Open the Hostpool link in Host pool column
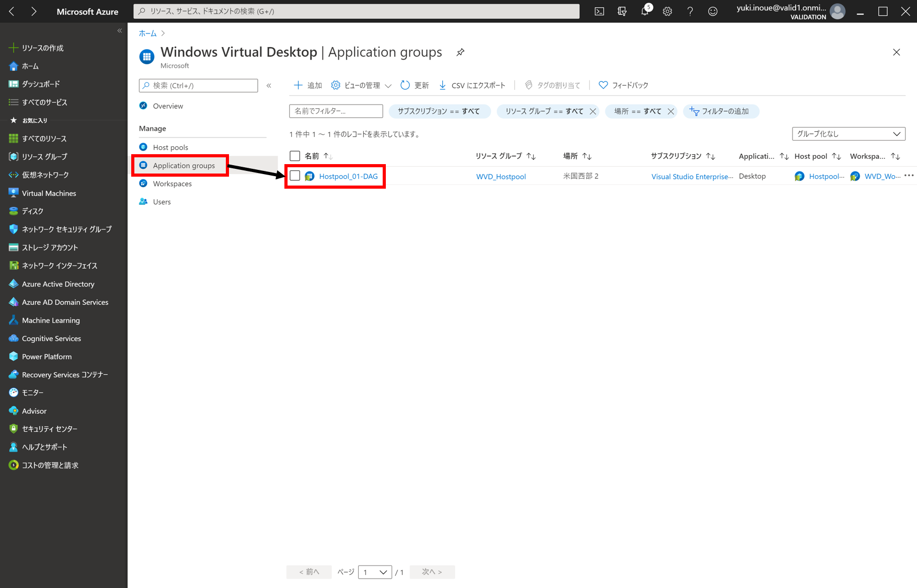The width and height of the screenshot is (917, 588). 826,177
